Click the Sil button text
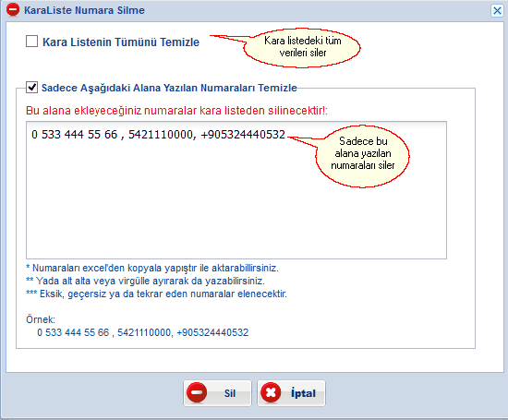The image size is (508, 420). point(230,393)
